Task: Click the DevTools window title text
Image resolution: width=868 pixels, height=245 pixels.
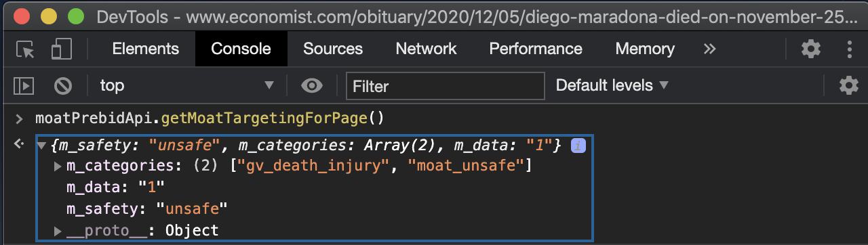Action: [477, 16]
